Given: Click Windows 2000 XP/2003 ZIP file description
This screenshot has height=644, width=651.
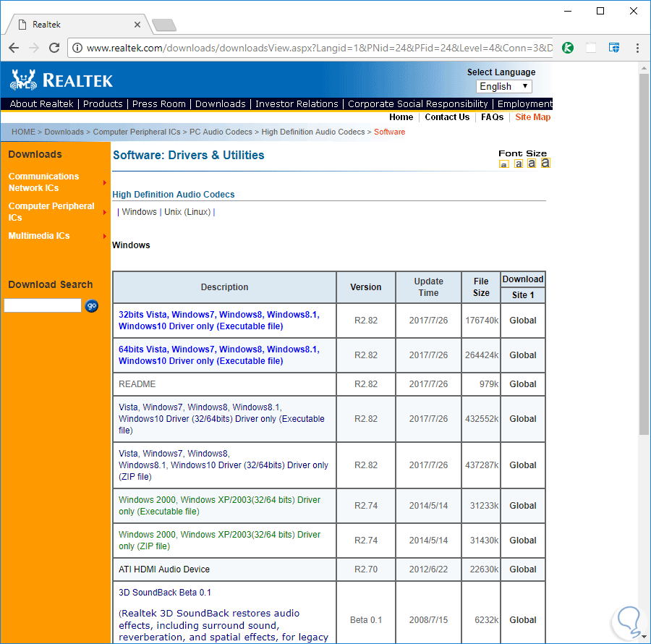Looking at the screenshot, I should point(219,541).
